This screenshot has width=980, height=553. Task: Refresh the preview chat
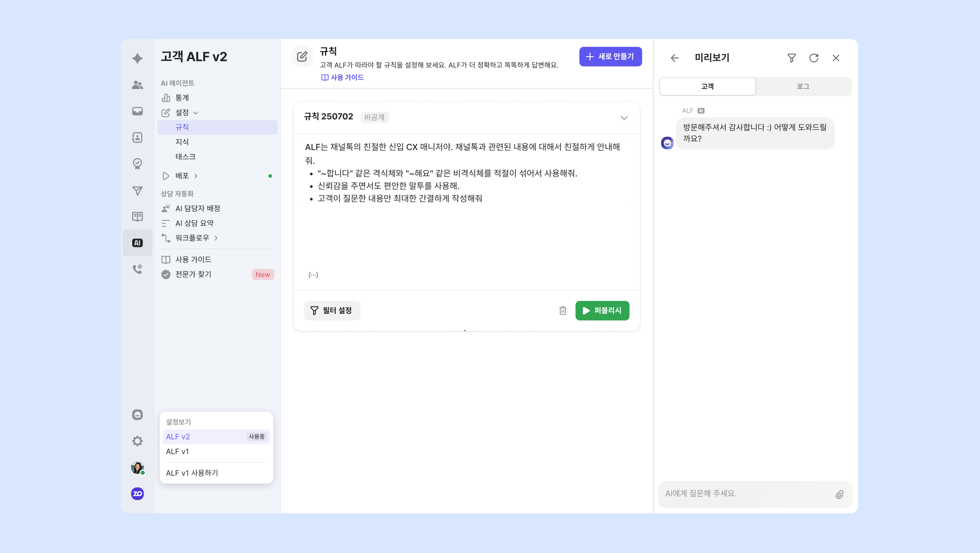pos(814,58)
